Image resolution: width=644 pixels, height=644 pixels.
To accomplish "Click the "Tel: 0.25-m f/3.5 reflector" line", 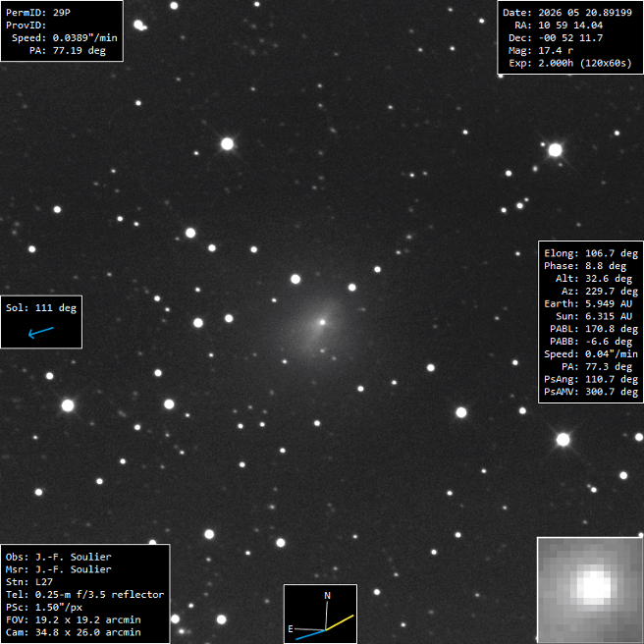I will tap(85, 595).
